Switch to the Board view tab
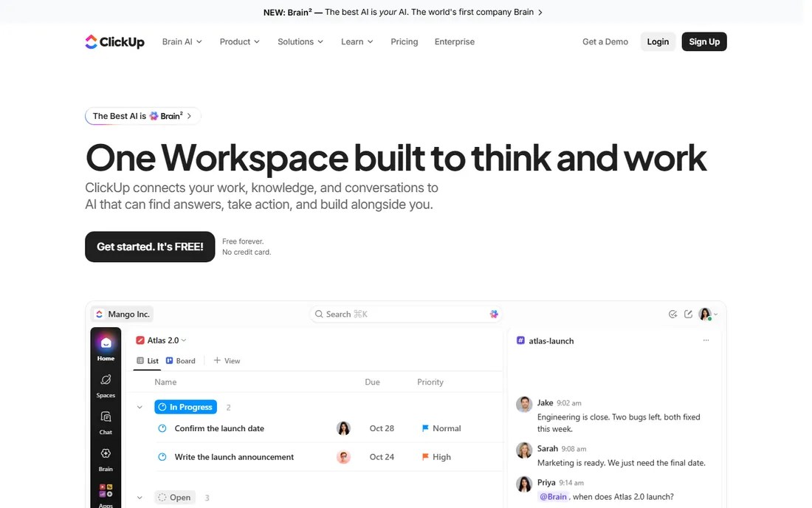The image size is (812, 508). click(181, 361)
